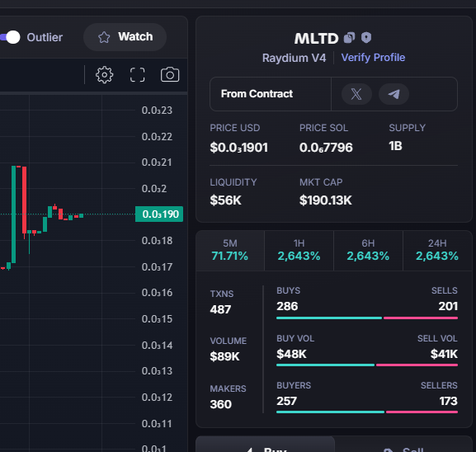Click the supply value 1B
This screenshot has height=452, width=476.
[395, 146]
